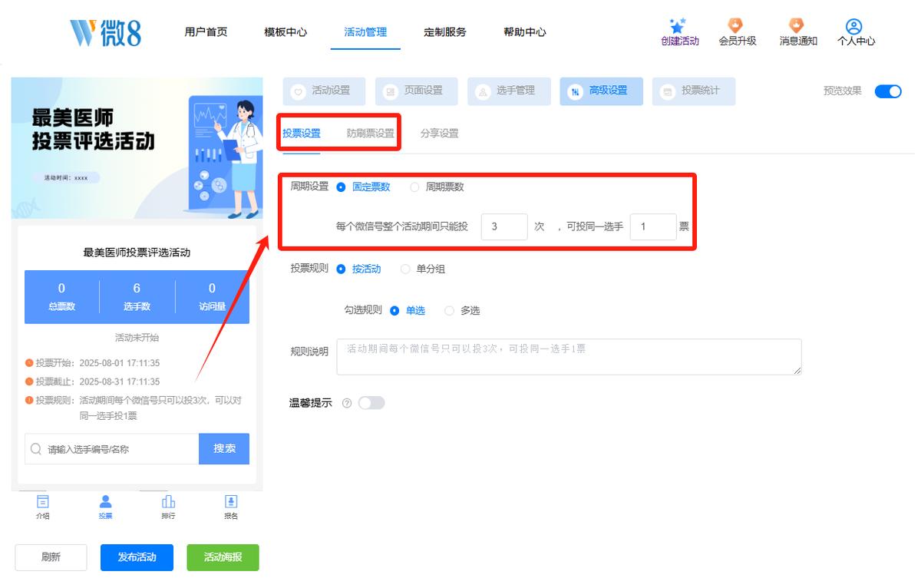The width and height of the screenshot is (921, 588).
Task: Select the 固定票数 radio option
Action: click(x=341, y=187)
